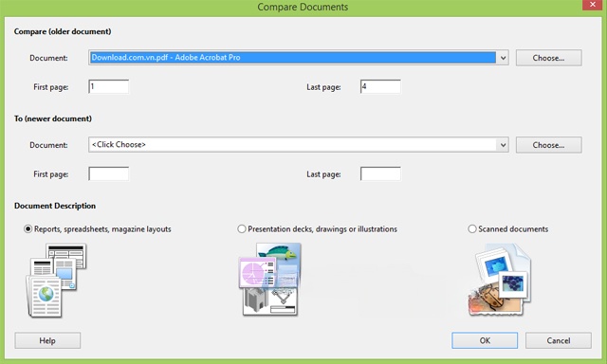Click the Document Description heading text
The height and width of the screenshot is (364, 607).
pyautogui.click(x=55, y=206)
